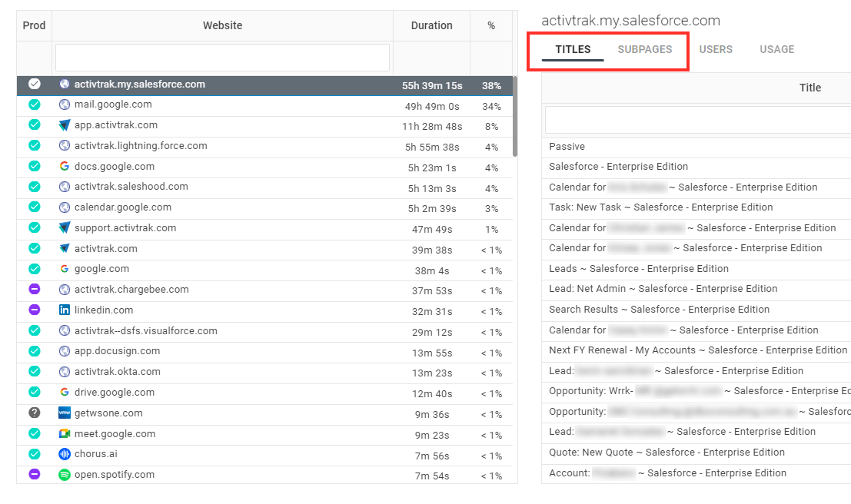Click the VMware icon beside getwsone.com
This screenshot has width=851, height=504.
(65, 413)
